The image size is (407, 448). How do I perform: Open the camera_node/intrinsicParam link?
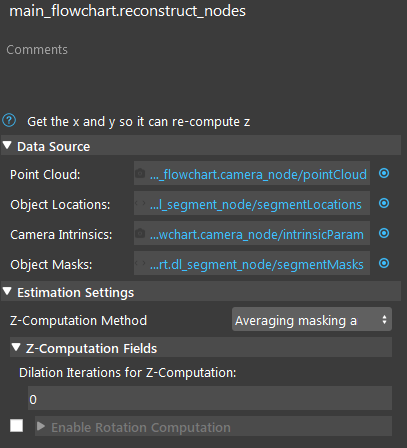tap(257, 234)
